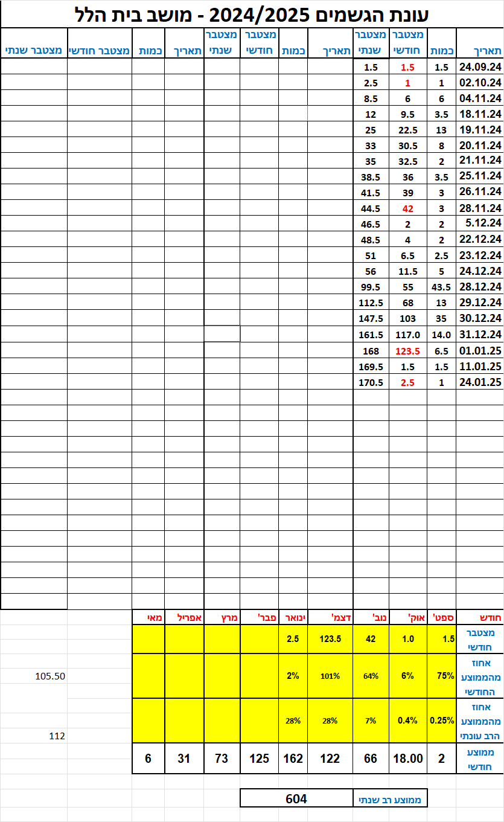Click the cell containing 112
Viewport: 504px width, 822px height.
click(57, 736)
